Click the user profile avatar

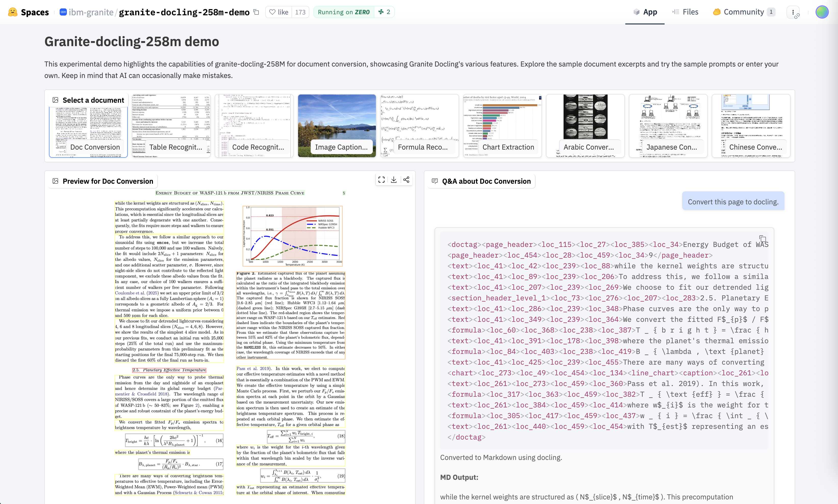coord(822,12)
